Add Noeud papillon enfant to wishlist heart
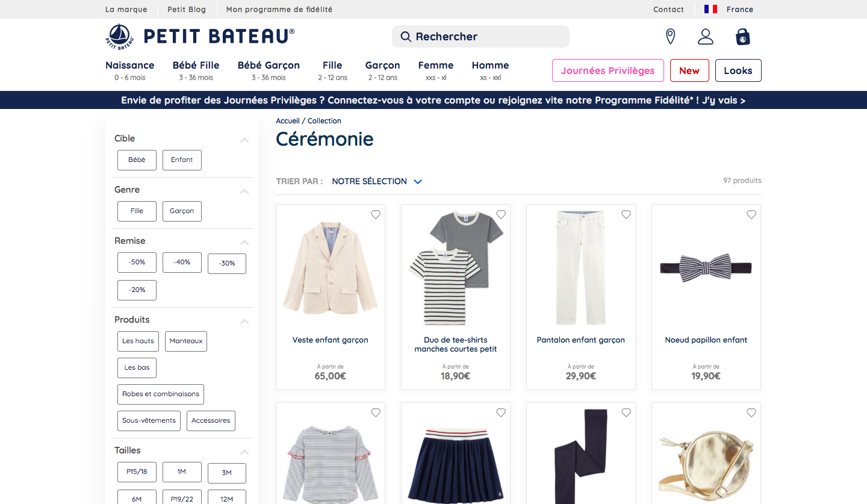Screen dimensions: 867x504 (751, 214)
